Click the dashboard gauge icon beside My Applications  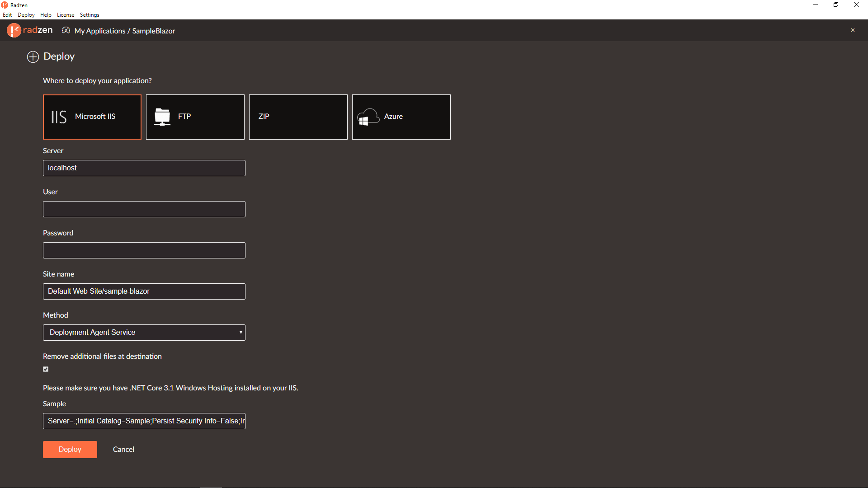click(66, 30)
